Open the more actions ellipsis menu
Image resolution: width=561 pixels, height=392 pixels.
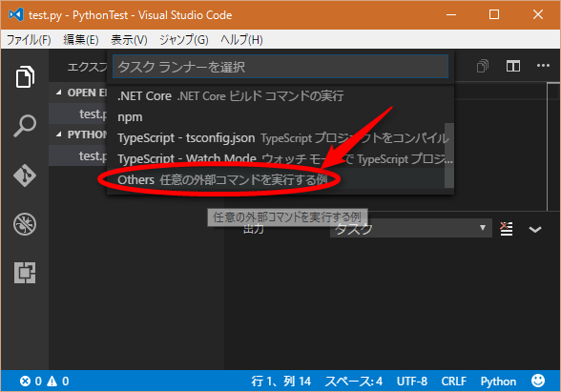click(x=543, y=66)
